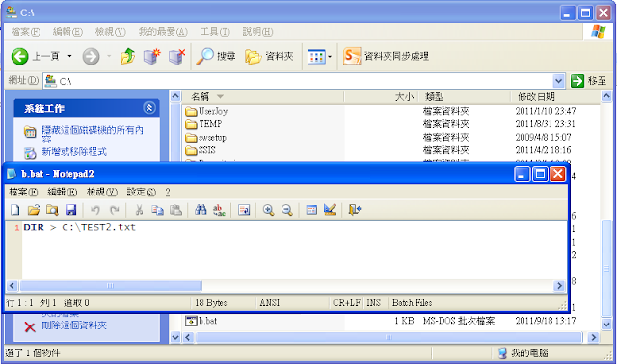Go up one folder level in Explorer
Viewport: 617px width, 364px height.
127,56
